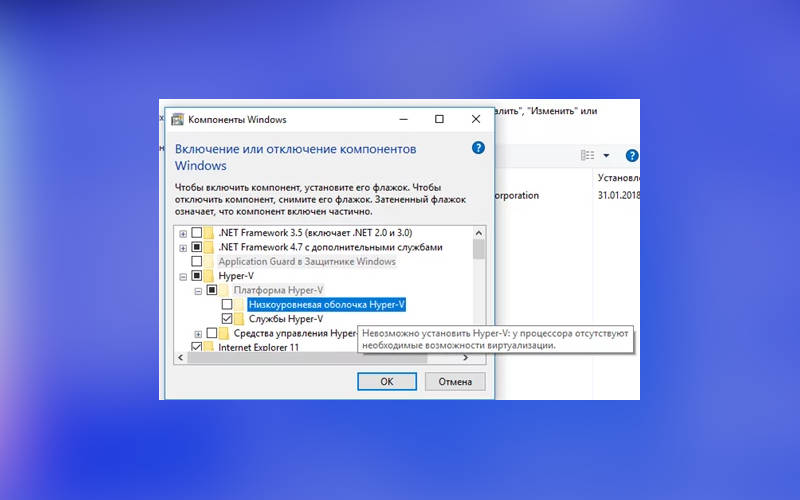
Task: Click the Windows Features title bar icon
Action: [x=177, y=119]
